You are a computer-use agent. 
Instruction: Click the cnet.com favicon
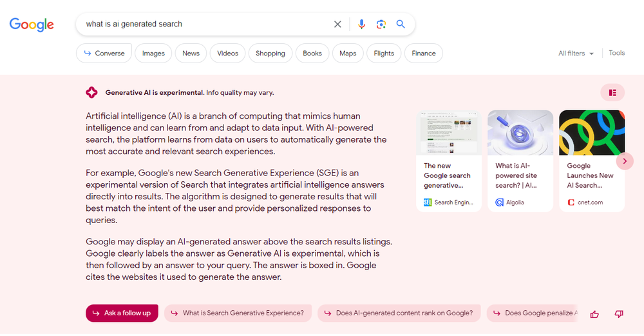(571, 203)
